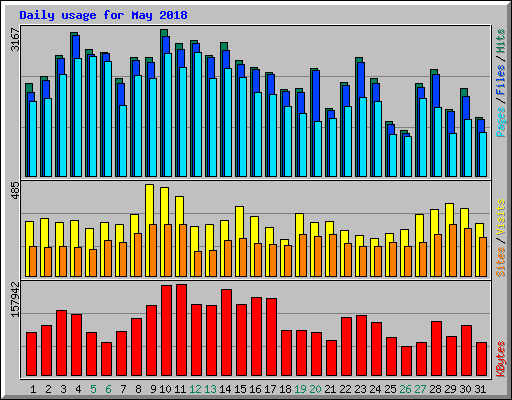Click the cyan Pages bar for day 17
This screenshot has width=512, height=400.
click(x=273, y=135)
